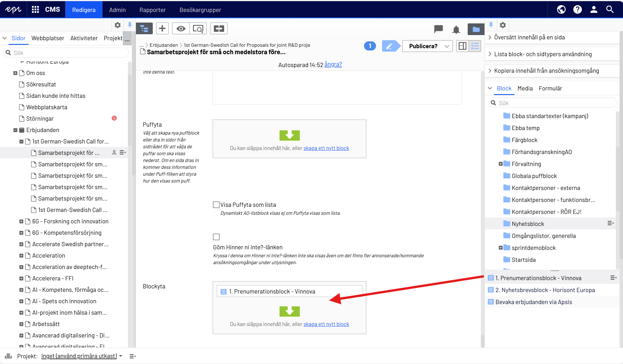Switch to the Media tab

(x=525, y=88)
